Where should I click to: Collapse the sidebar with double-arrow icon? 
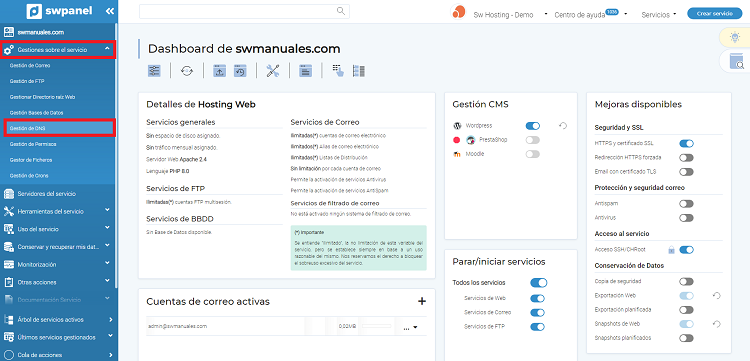(x=110, y=11)
